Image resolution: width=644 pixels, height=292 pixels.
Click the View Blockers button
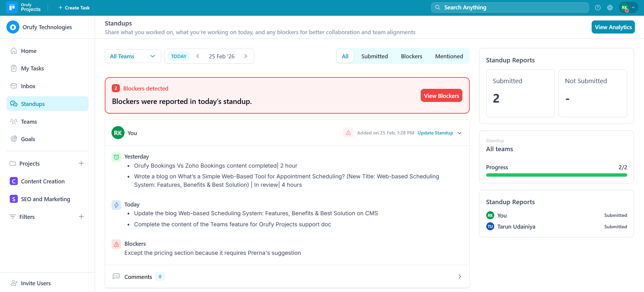point(441,96)
